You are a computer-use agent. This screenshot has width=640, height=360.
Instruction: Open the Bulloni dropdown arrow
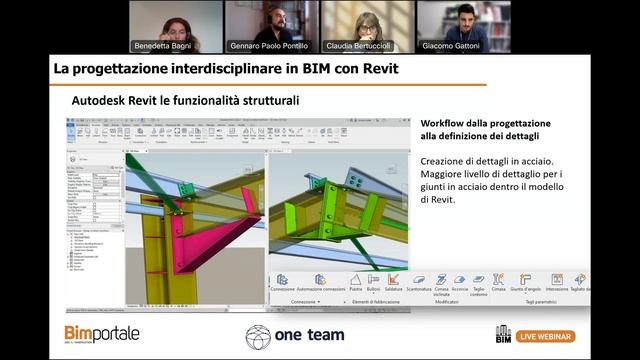point(373,293)
